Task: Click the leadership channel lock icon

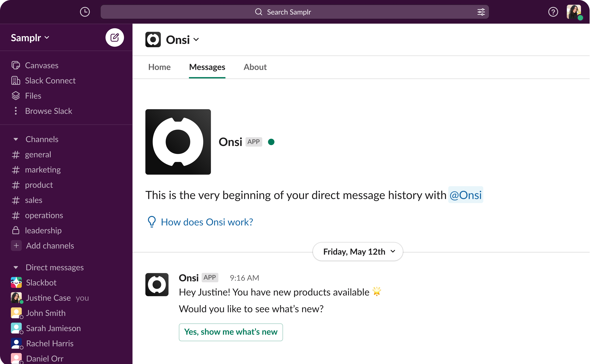Action: [16, 230]
